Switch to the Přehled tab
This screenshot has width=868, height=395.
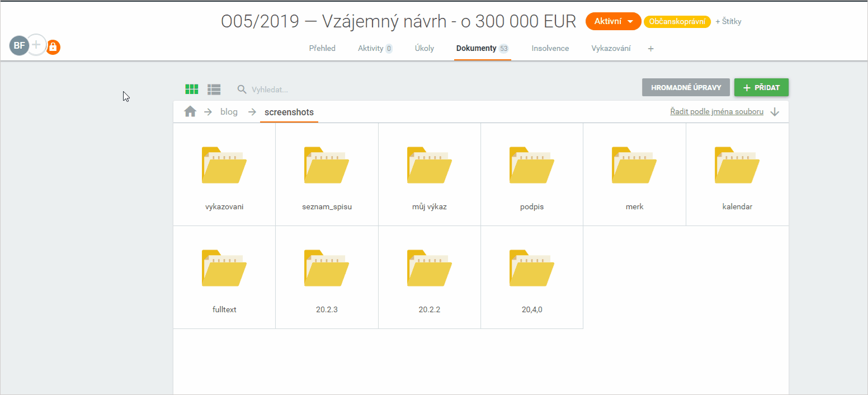click(x=322, y=48)
